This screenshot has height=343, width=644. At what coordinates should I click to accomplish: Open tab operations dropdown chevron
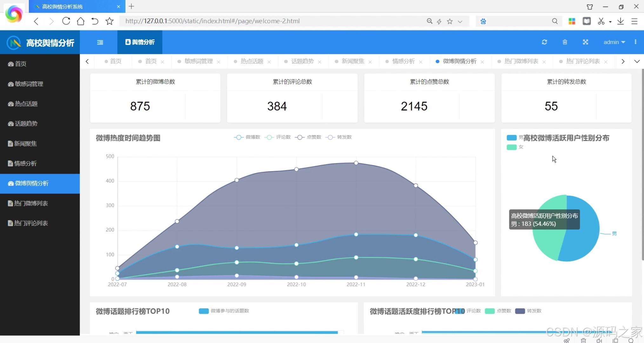pyautogui.click(x=637, y=61)
